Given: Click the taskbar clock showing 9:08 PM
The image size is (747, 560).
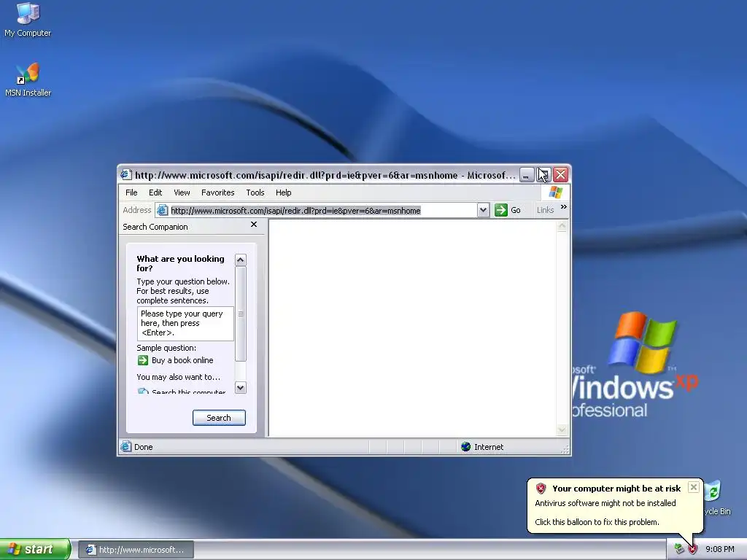Looking at the screenshot, I should (x=720, y=550).
